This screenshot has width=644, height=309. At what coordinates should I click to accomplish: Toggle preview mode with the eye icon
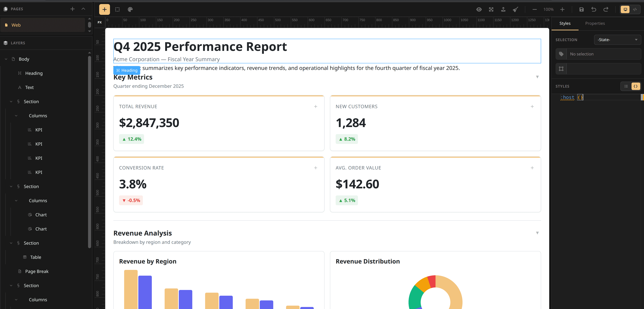coord(479,9)
